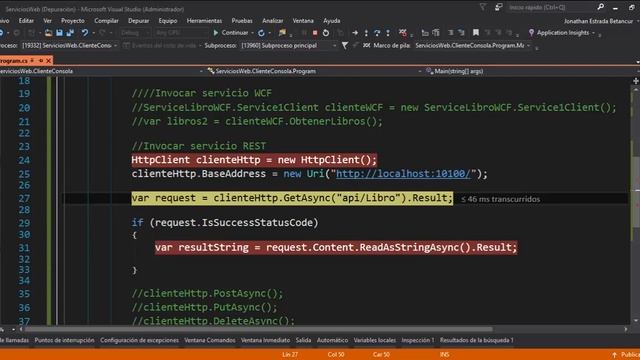Image resolution: width=640 pixels, height=360 pixels.
Task: Click the 'Col 50' status bar entry
Action: (336, 355)
